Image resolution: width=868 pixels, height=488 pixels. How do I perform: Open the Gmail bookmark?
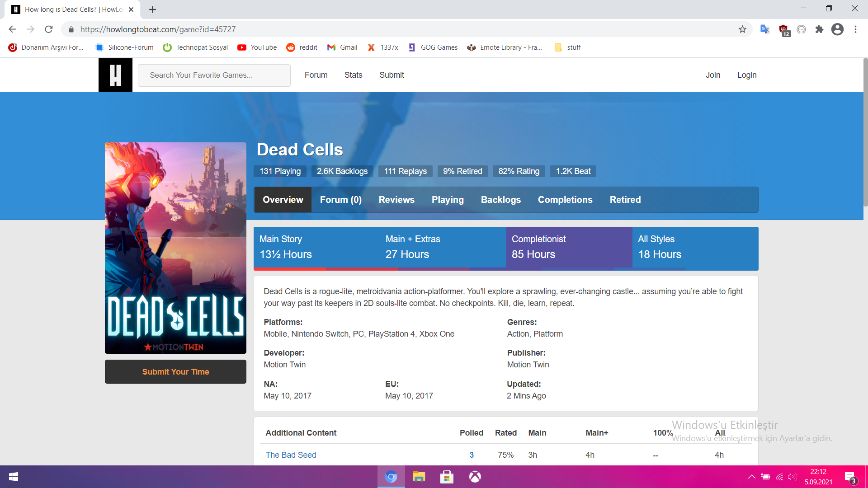pyautogui.click(x=342, y=47)
